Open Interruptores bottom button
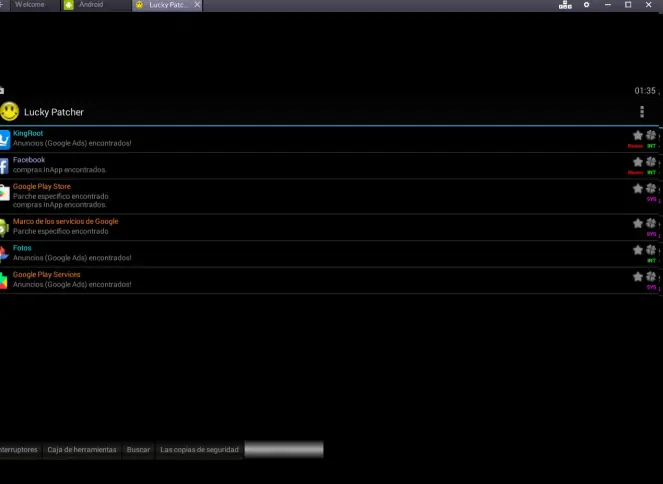This screenshot has width=663, height=484. coord(19,449)
